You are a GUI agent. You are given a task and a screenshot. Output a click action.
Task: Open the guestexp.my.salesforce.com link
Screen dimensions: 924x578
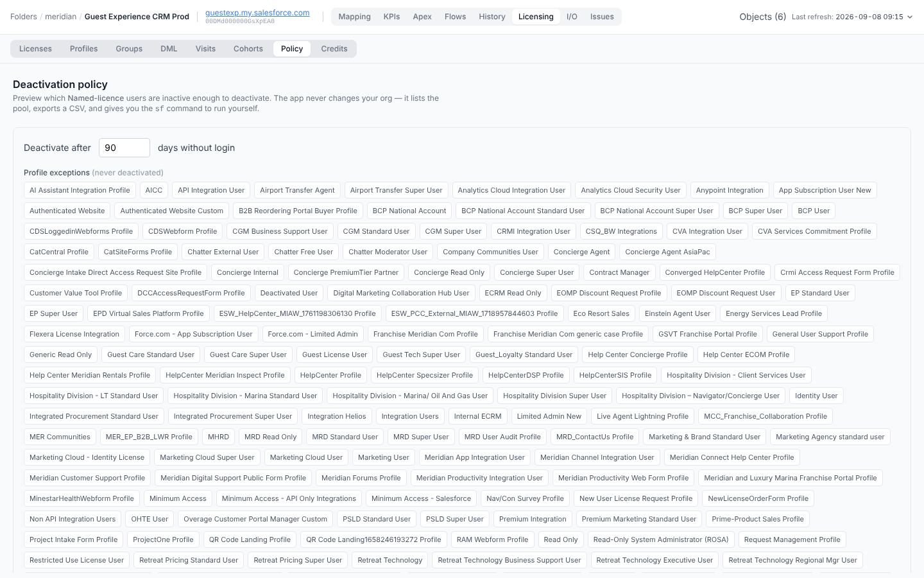tap(257, 12)
